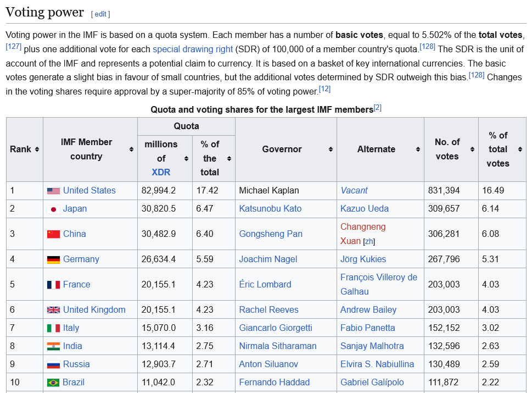Open the Japan country link
The width and height of the screenshot is (532, 393).
pyautogui.click(x=75, y=208)
